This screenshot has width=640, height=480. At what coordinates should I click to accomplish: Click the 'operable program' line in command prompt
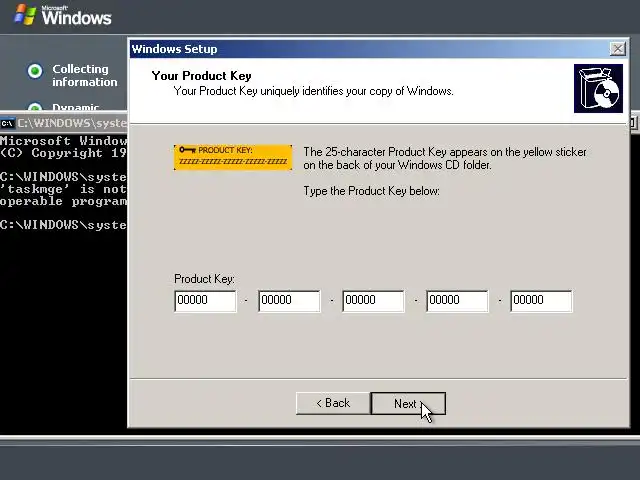pos(63,201)
